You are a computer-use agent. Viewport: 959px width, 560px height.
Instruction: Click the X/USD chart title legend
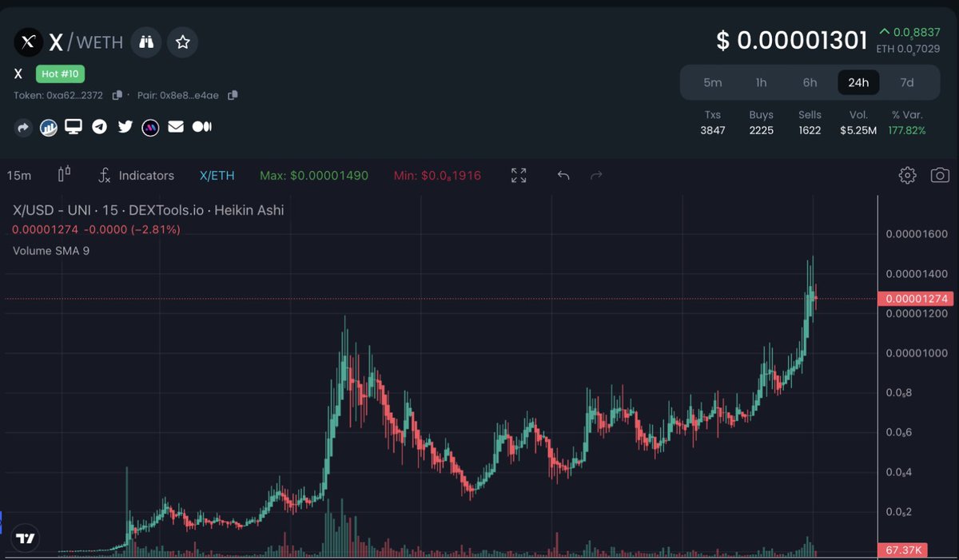[148, 210]
